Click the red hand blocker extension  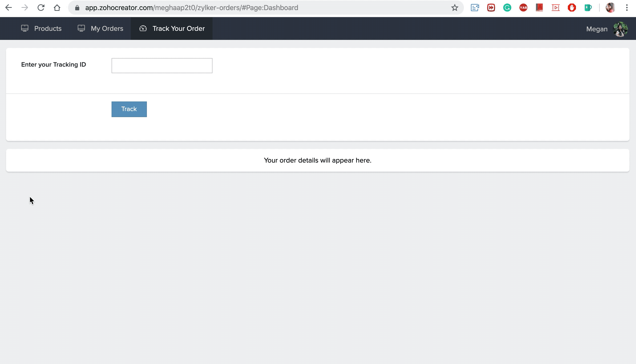(572, 8)
